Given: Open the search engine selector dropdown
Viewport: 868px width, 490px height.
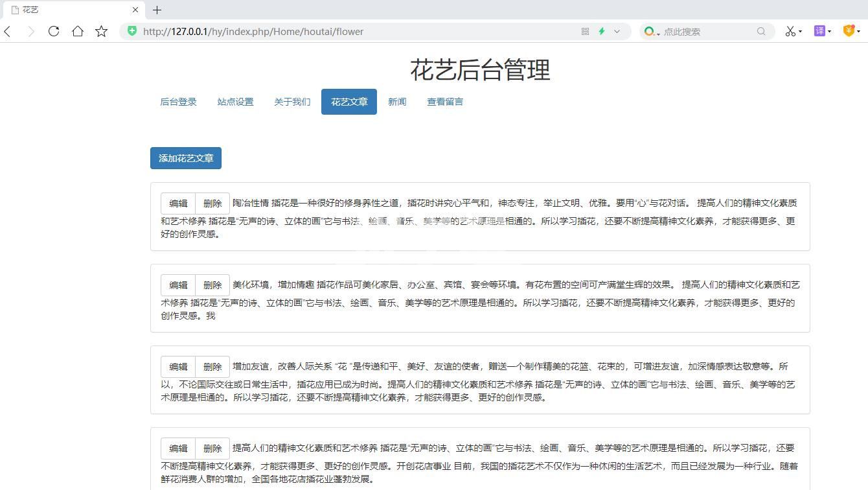Looking at the screenshot, I should 658,32.
